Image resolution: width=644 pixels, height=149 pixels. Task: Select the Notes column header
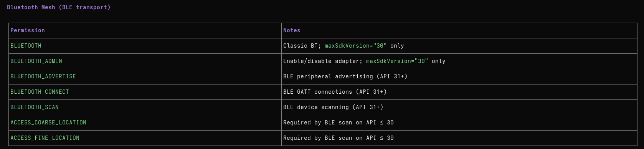(292, 30)
